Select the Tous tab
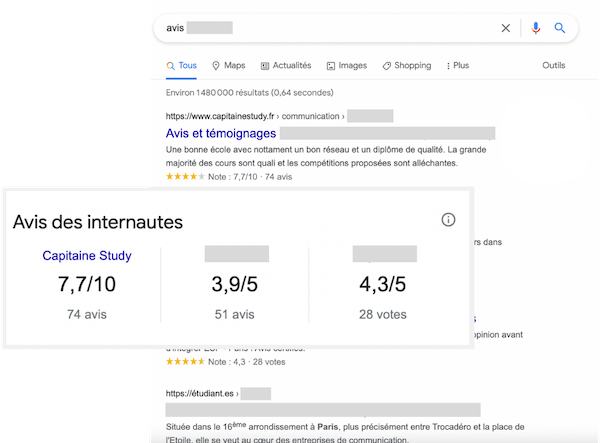 [181, 65]
